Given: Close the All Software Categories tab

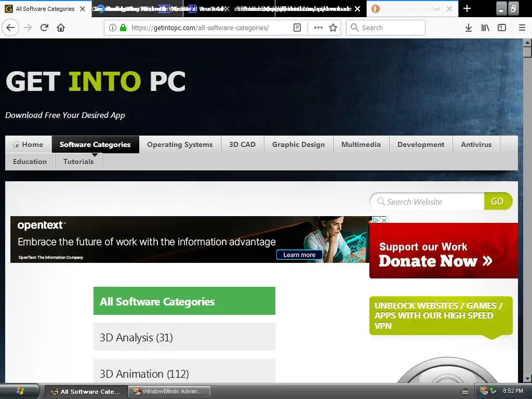Looking at the screenshot, I should coord(83,9).
